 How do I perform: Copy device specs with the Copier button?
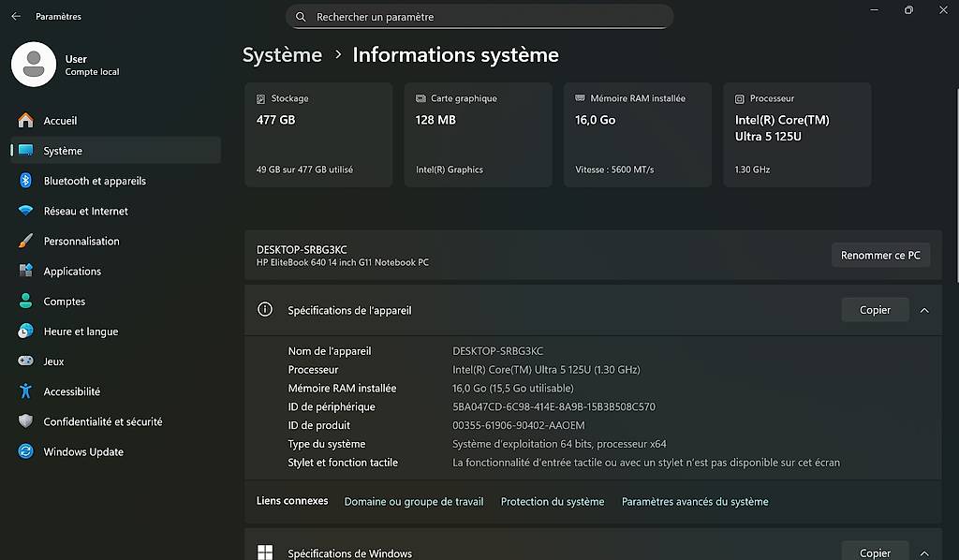pyautogui.click(x=875, y=309)
